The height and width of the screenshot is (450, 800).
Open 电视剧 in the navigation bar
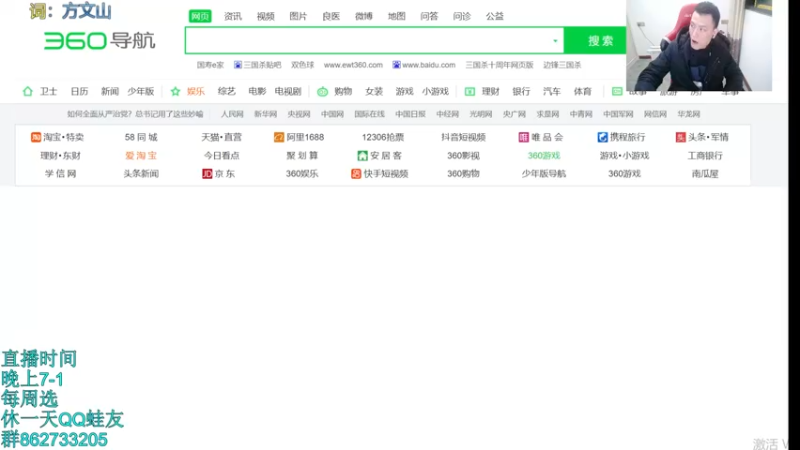288,91
